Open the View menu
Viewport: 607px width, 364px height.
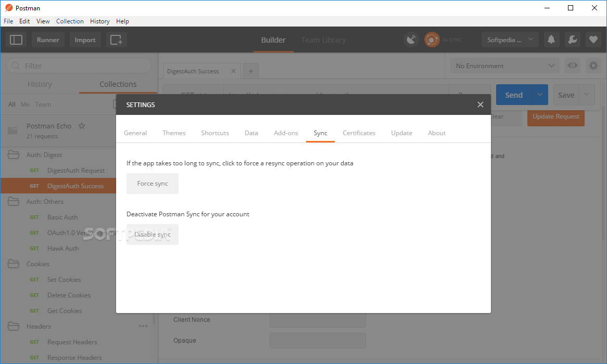coord(43,21)
